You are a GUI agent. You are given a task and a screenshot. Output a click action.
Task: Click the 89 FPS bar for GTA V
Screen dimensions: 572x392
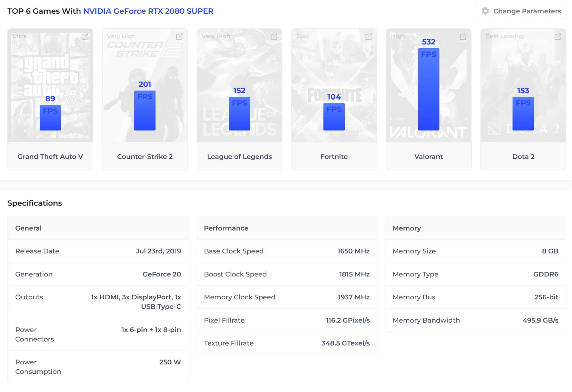click(x=50, y=118)
